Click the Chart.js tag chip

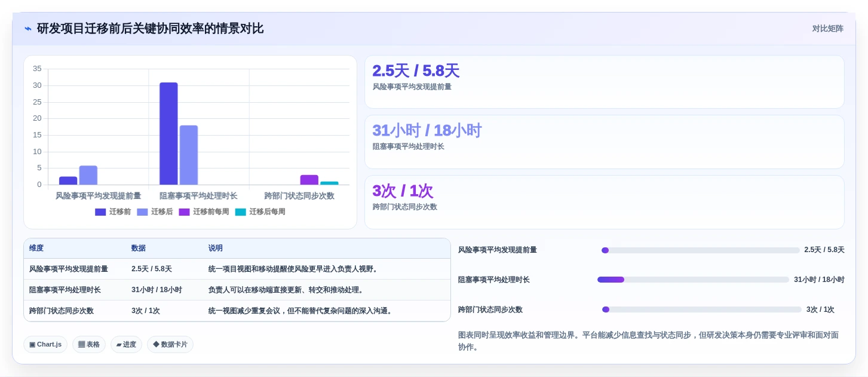[45, 345]
